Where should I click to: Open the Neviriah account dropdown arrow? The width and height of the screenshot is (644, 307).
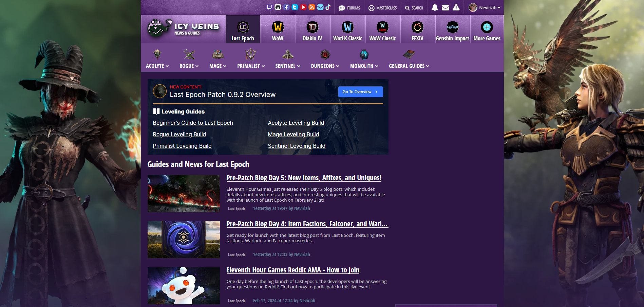pos(499,7)
